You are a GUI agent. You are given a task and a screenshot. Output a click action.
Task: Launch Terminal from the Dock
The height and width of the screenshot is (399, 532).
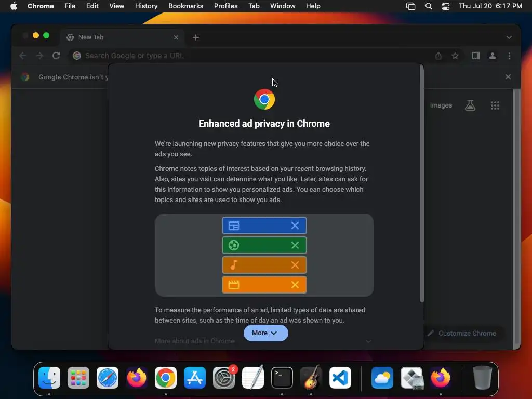(x=282, y=378)
